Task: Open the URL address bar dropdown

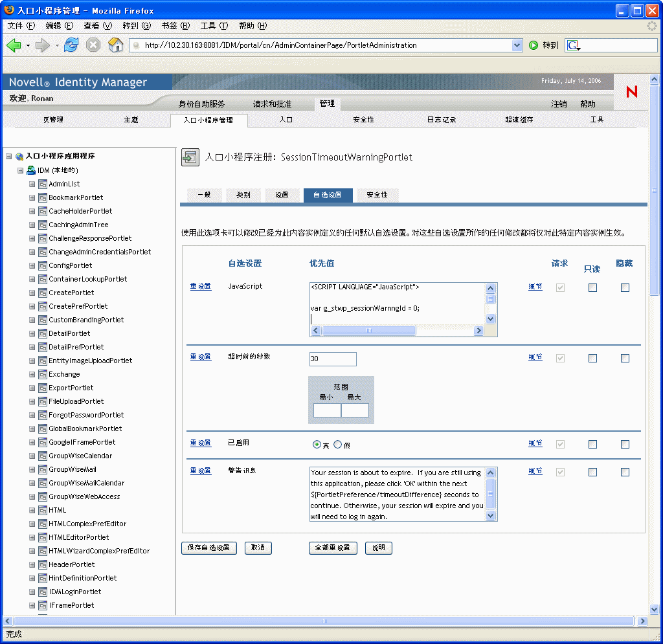Action: [517, 45]
